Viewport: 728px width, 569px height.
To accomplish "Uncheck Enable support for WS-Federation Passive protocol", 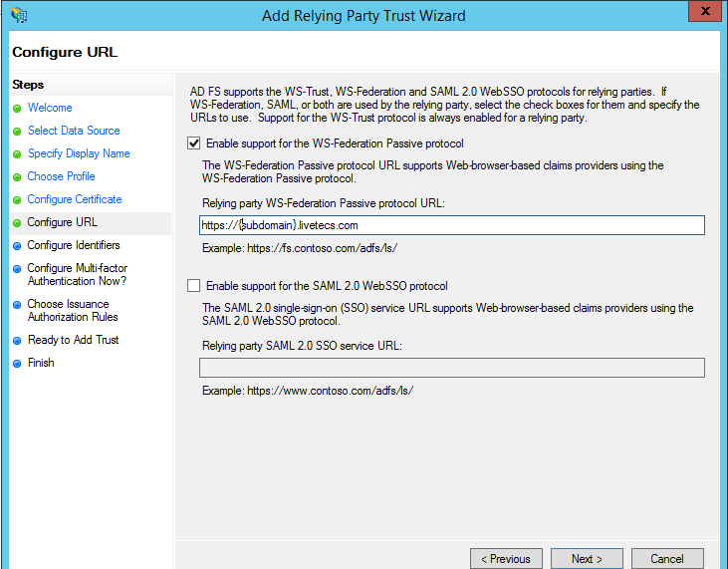I will (194, 143).
